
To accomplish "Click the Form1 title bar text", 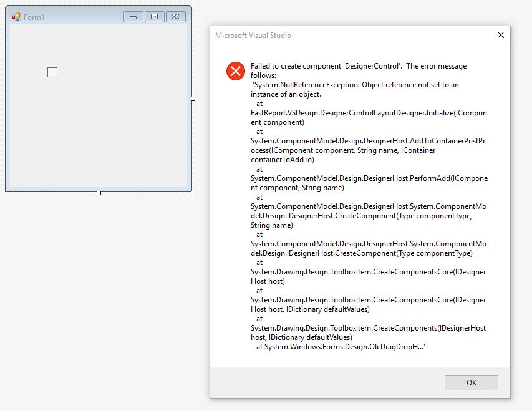I will click(x=34, y=17).
